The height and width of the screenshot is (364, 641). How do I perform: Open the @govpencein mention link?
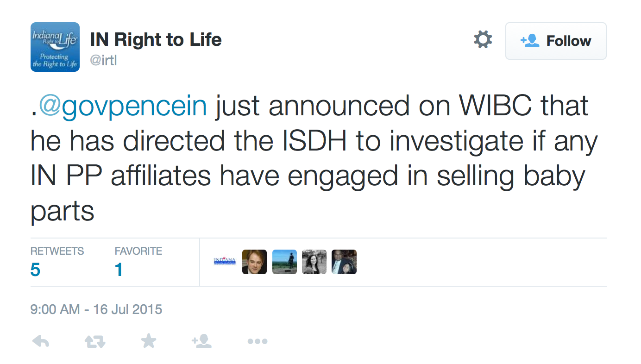pyautogui.click(x=123, y=106)
